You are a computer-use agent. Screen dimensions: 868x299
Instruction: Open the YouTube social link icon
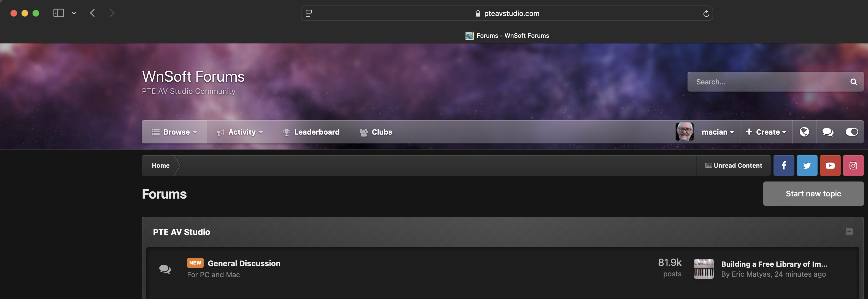830,165
